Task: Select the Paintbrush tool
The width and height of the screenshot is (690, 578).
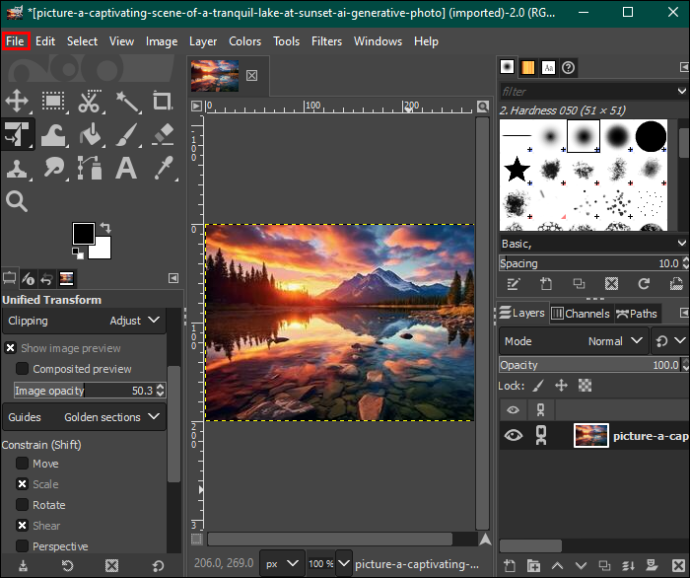Action: tap(127, 134)
